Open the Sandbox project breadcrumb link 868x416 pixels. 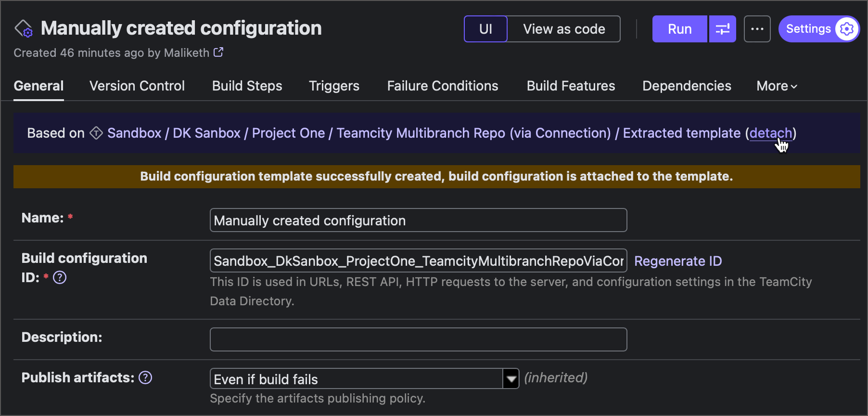134,133
